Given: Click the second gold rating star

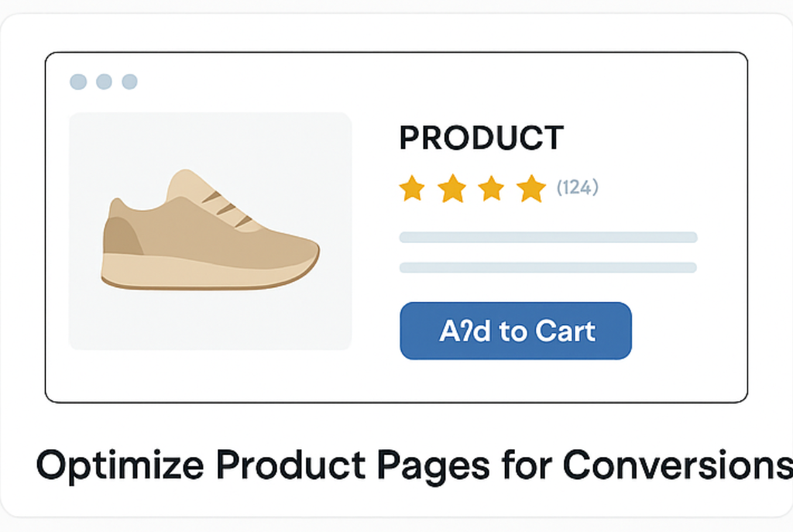Looking at the screenshot, I should click(451, 188).
